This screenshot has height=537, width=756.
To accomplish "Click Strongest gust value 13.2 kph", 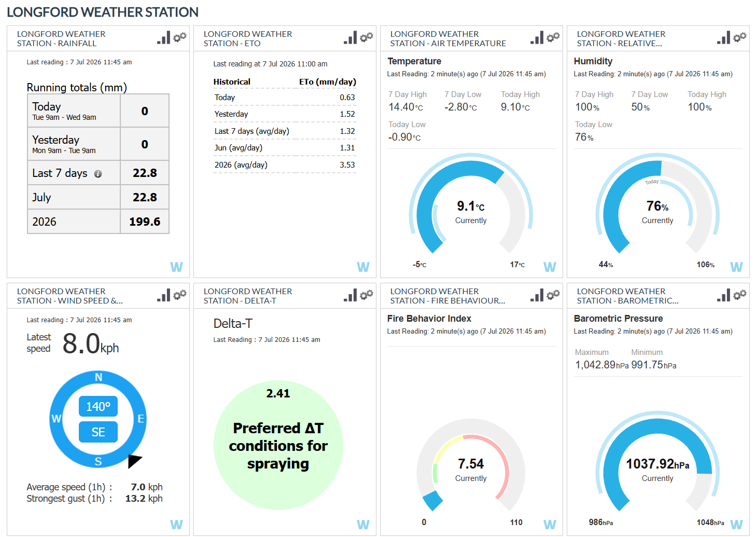I will 144,499.
